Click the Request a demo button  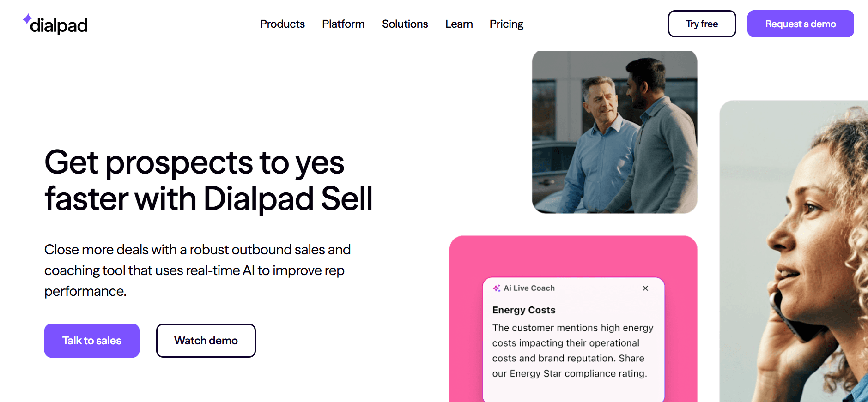tap(801, 24)
